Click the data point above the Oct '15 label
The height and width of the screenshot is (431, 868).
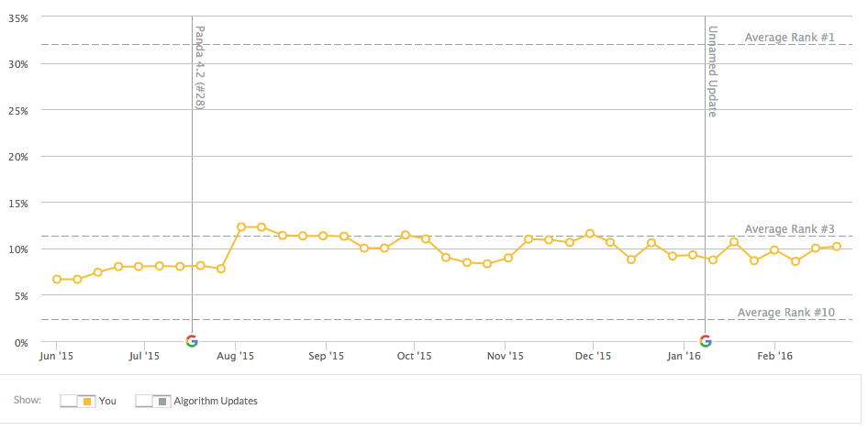pyautogui.click(x=406, y=235)
